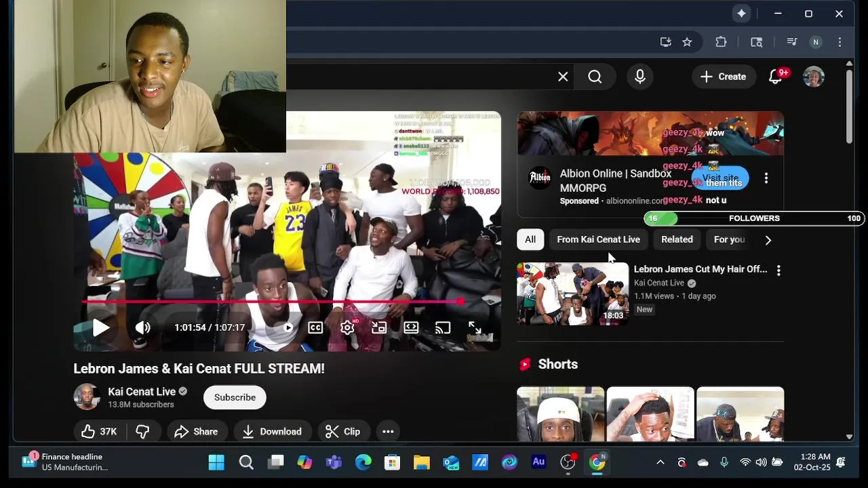The width and height of the screenshot is (868, 488).
Task: Subscribe to Kai Cenat Live
Action: (x=235, y=397)
